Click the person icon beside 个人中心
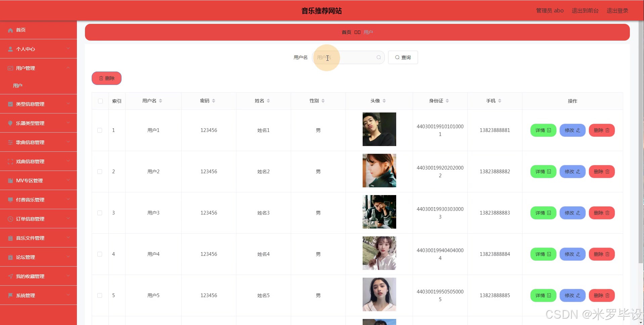 [10, 49]
